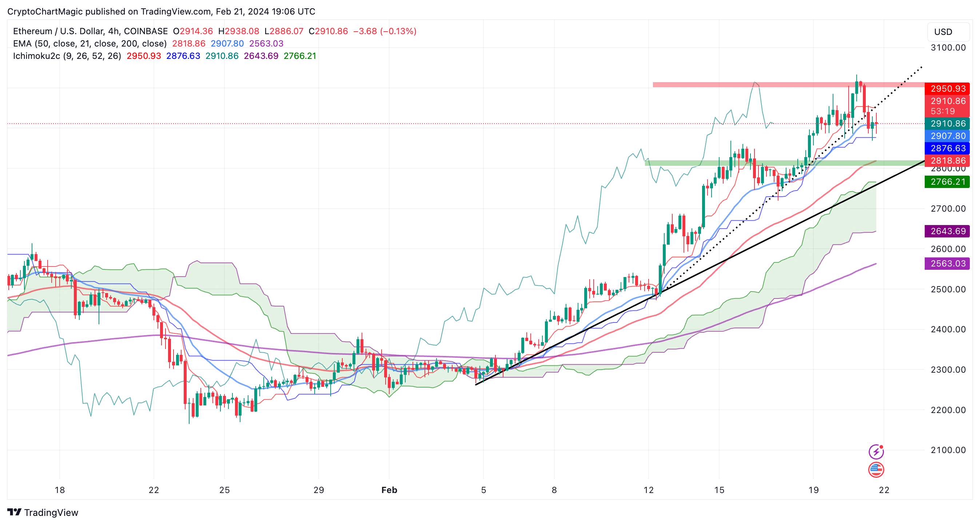Click the green 2766.21 price label
The width and height of the screenshot is (980, 525).
pyautogui.click(x=947, y=182)
